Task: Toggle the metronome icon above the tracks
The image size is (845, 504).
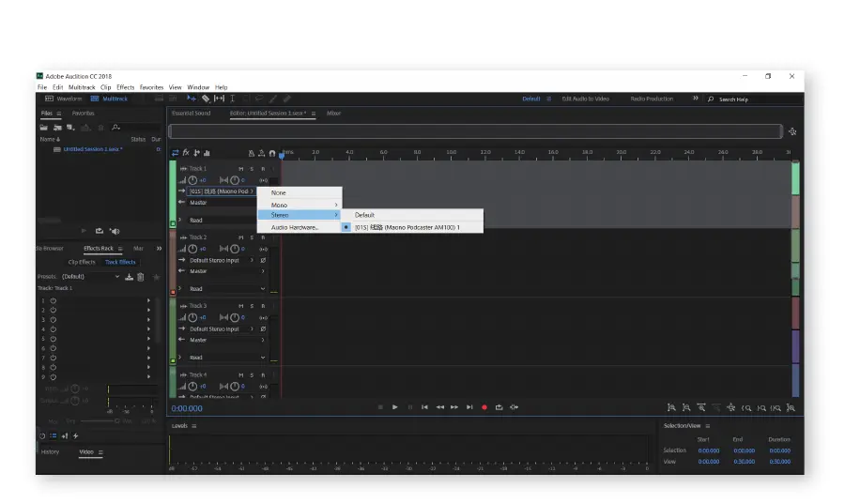Action: tap(252, 153)
